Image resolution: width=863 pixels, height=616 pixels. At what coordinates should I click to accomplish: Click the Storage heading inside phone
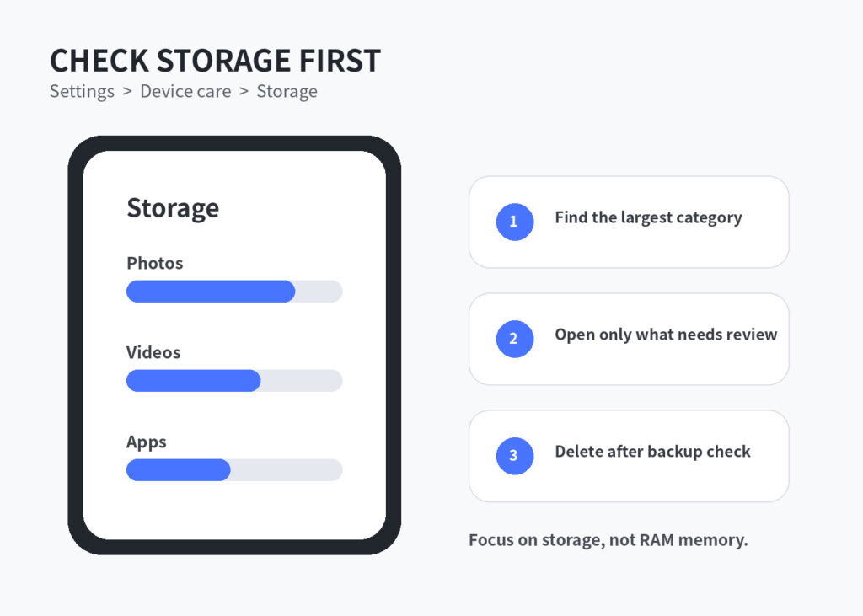173,208
